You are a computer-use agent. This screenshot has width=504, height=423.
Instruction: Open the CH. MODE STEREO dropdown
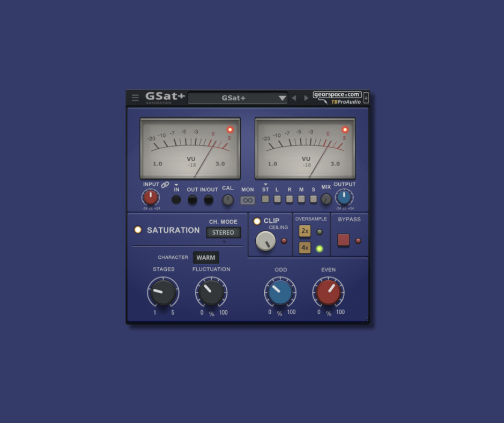pyautogui.click(x=223, y=232)
